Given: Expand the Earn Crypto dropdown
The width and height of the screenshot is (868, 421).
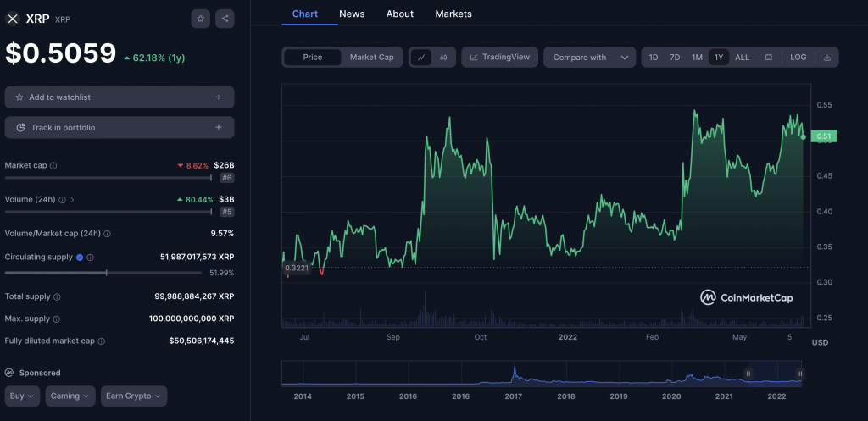Looking at the screenshot, I should (x=134, y=396).
